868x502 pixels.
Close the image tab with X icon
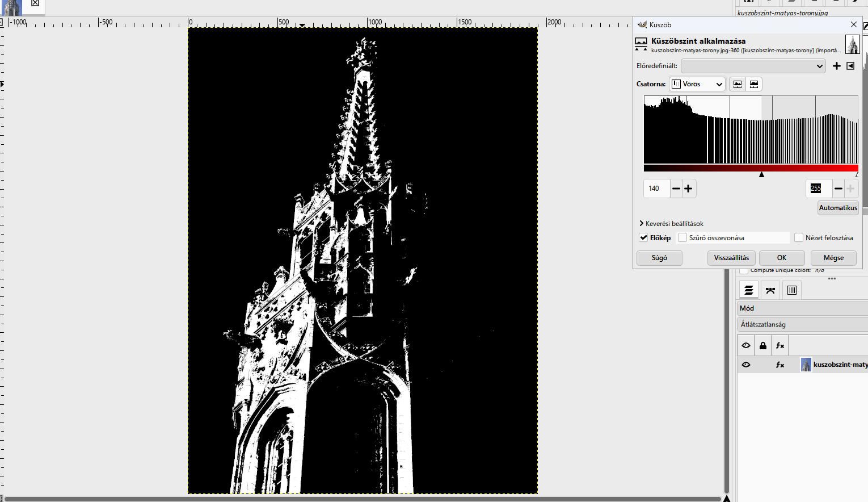(35, 3)
